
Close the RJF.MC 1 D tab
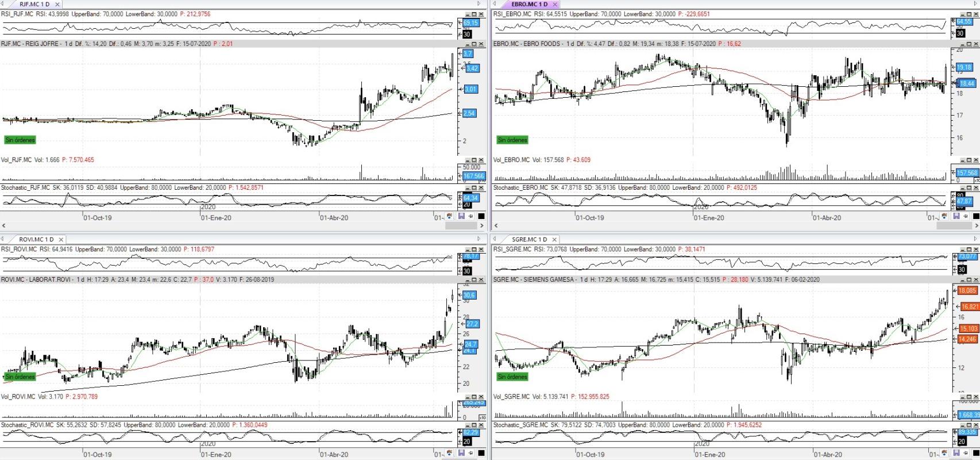pos(57,4)
